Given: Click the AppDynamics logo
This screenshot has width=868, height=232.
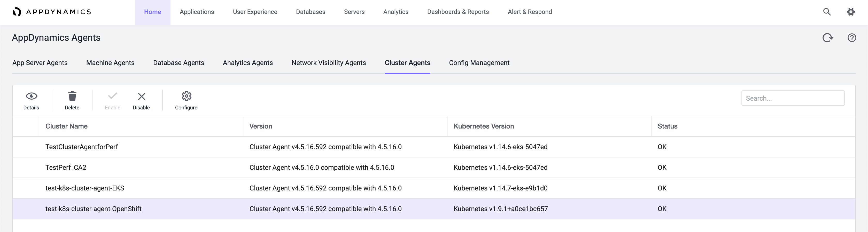Looking at the screenshot, I should [52, 12].
